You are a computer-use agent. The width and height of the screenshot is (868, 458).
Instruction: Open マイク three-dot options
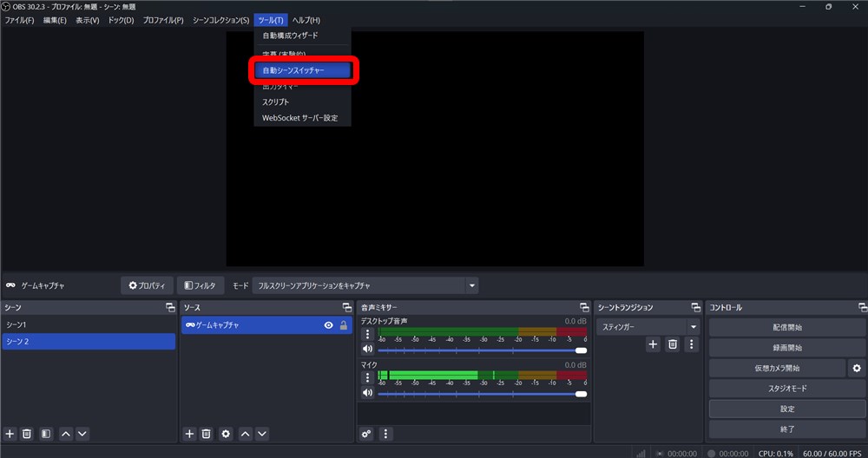click(367, 377)
